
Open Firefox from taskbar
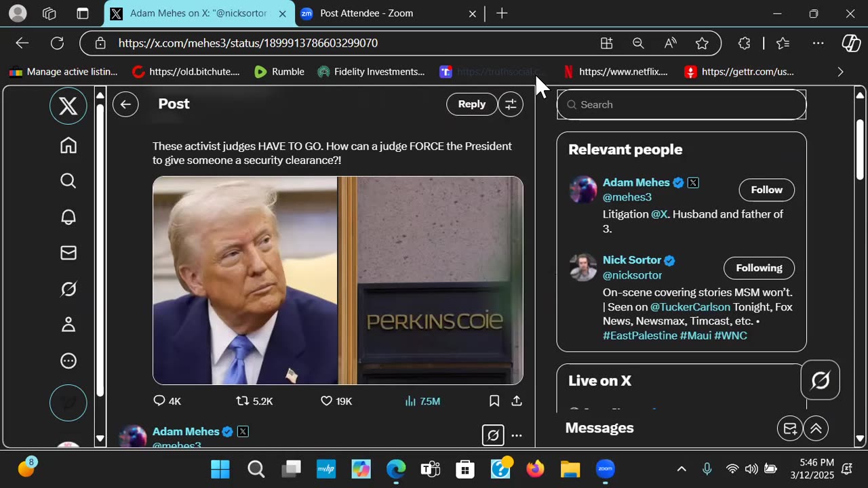pos(535,468)
